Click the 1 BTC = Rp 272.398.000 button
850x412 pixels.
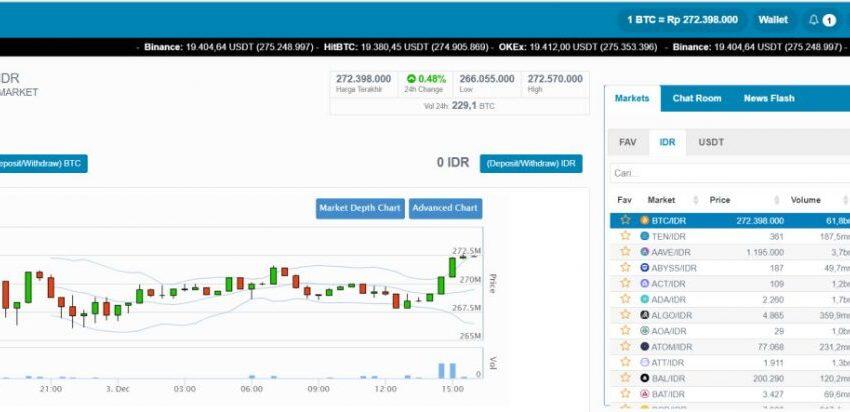[x=682, y=20]
